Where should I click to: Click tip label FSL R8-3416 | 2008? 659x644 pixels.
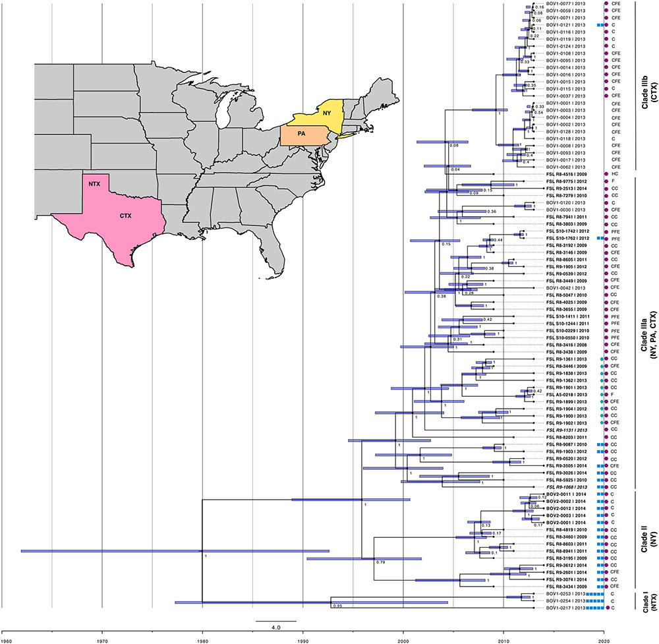point(565,345)
